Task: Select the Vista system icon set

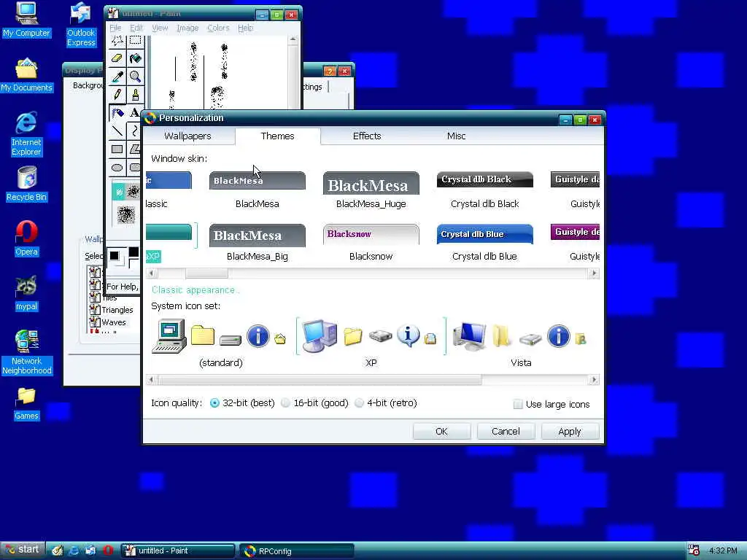Action: [521, 343]
